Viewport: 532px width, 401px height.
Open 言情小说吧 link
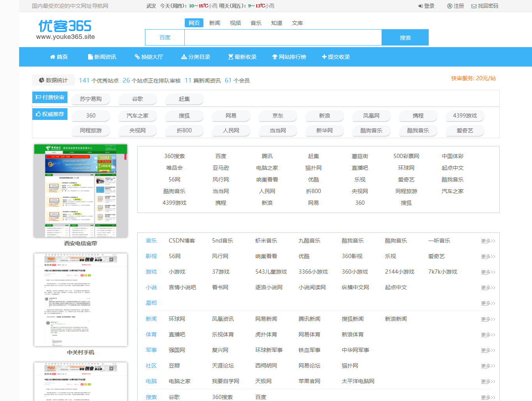(x=182, y=287)
